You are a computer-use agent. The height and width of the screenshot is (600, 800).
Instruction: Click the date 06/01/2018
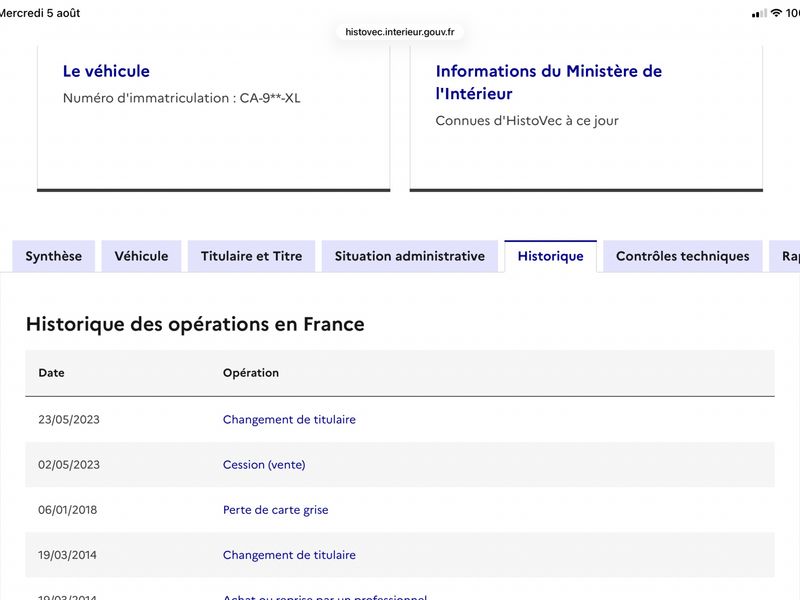pyautogui.click(x=67, y=510)
